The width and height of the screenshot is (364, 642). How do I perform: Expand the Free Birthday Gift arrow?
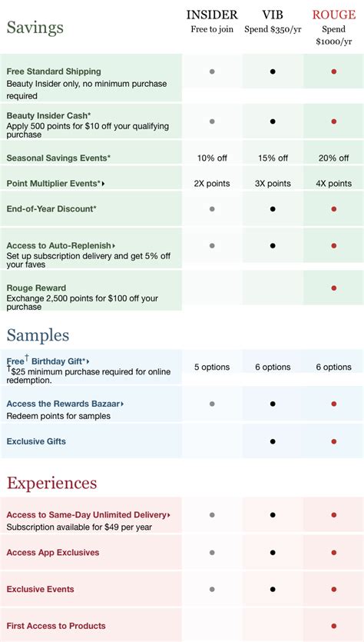[x=88, y=361]
